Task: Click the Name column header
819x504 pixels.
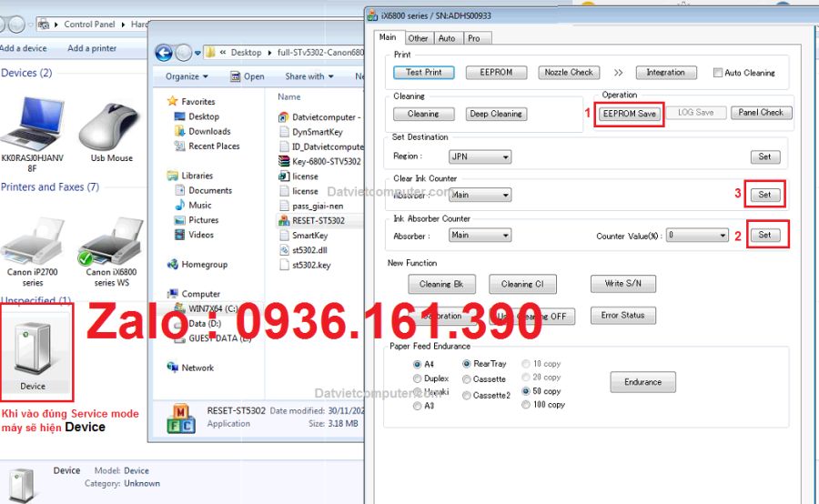Action: 288,96
